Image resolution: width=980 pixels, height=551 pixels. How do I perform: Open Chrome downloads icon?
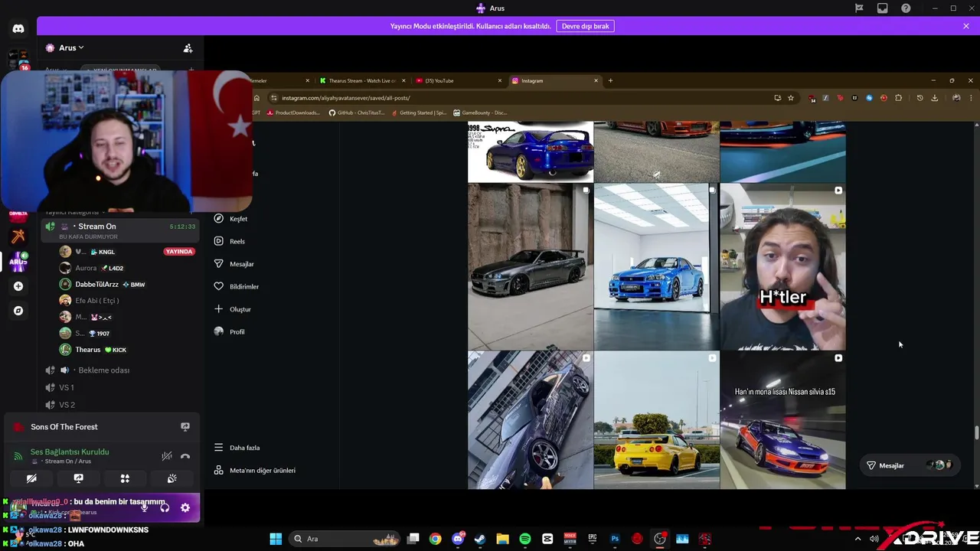[x=935, y=98]
